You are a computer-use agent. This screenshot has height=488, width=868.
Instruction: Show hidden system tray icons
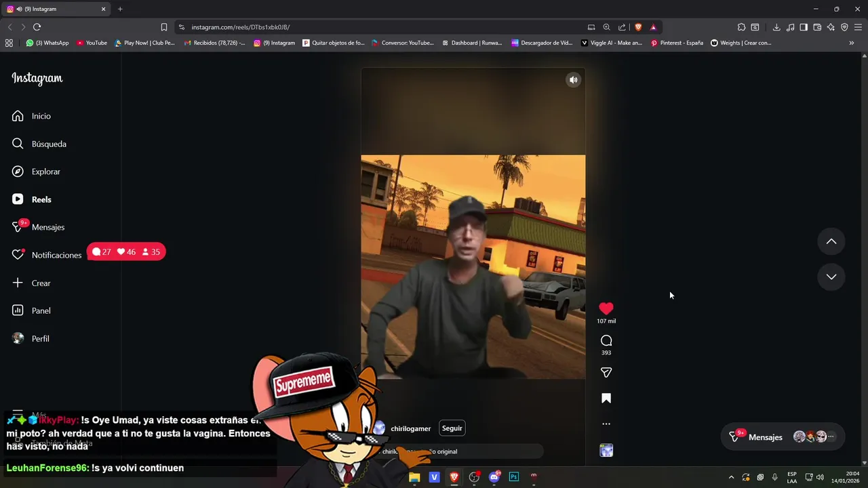(x=731, y=477)
